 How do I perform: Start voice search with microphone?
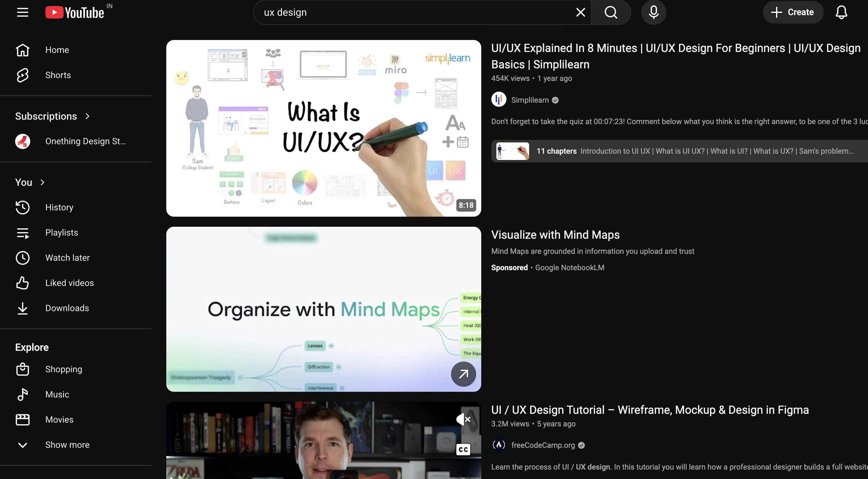click(x=653, y=13)
